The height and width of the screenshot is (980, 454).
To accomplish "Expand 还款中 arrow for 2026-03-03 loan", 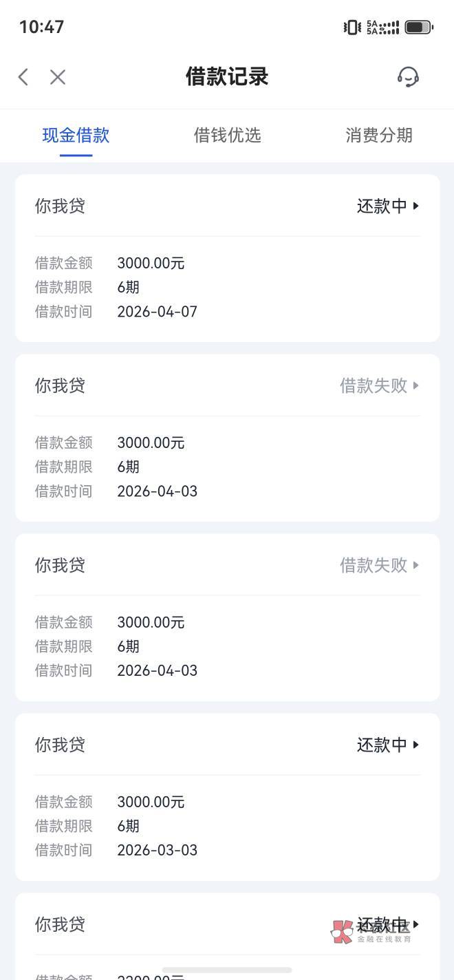I will point(415,745).
